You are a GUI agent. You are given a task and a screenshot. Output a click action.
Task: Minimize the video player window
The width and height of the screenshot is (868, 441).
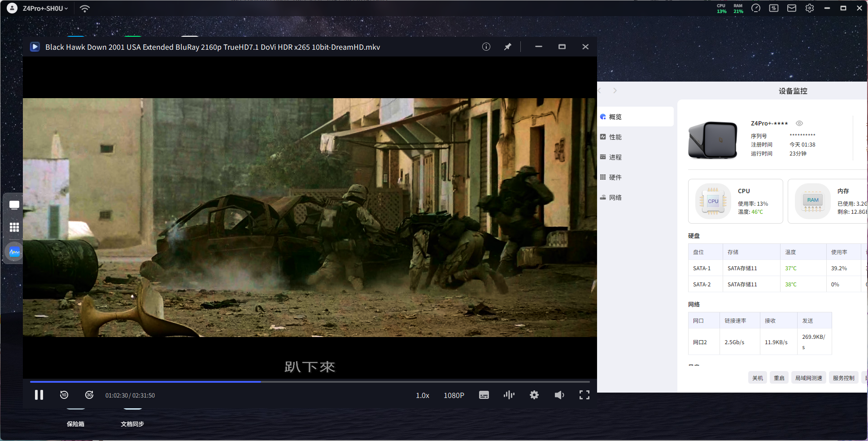click(x=539, y=47)
